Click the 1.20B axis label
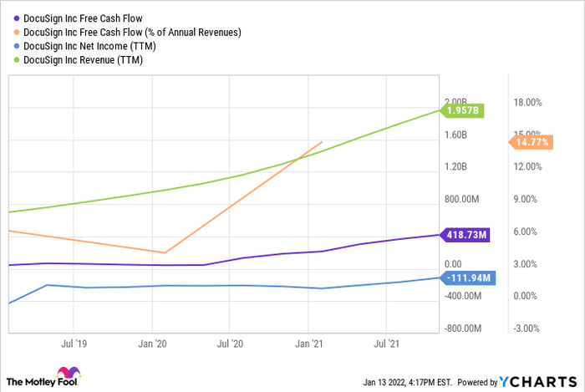 (455, 166)
